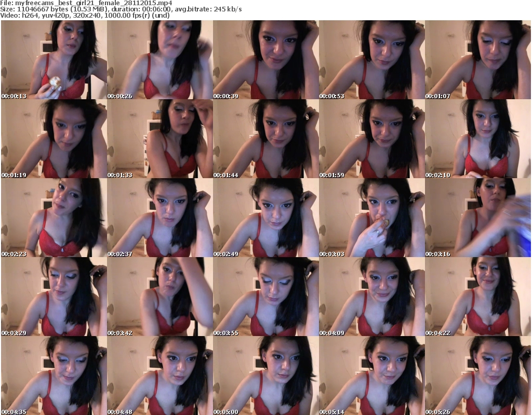The height and width of the screenshot is (415, 532).
Task: Pick the frame timestamped 00:05:14
Action: 372,376
